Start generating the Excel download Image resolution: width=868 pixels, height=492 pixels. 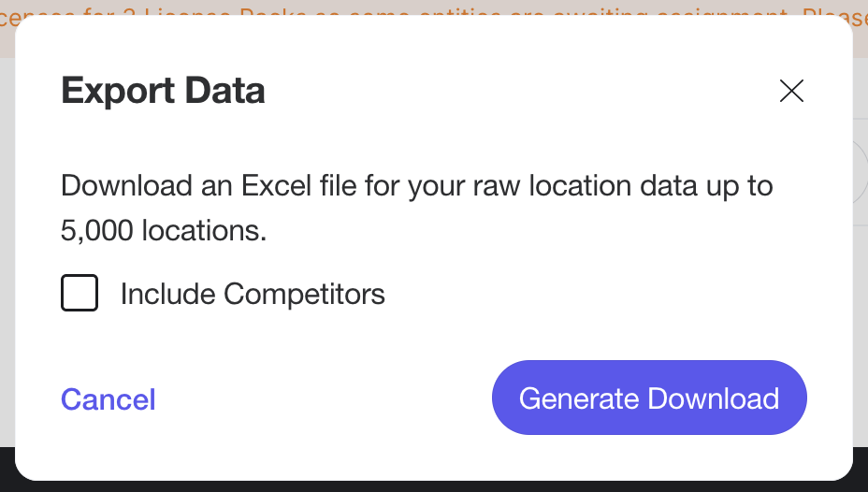[x=649, y=398]
